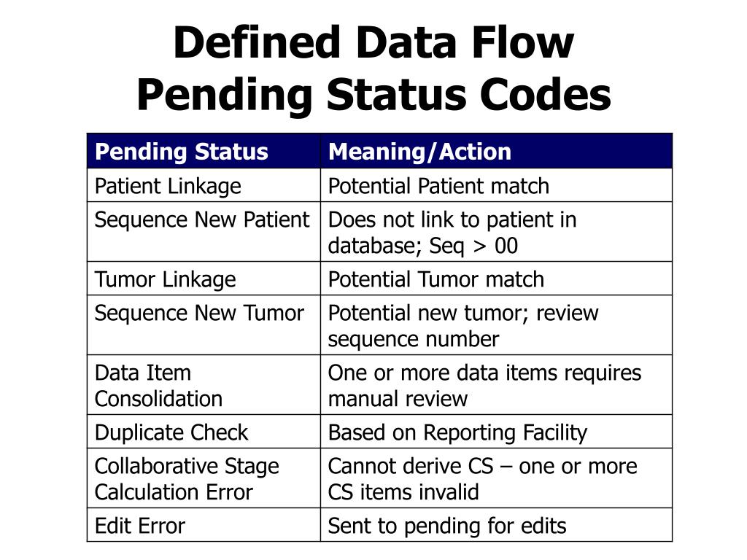
Task: Click the 'Does not link to patient' cell
Action: point(496,231)
